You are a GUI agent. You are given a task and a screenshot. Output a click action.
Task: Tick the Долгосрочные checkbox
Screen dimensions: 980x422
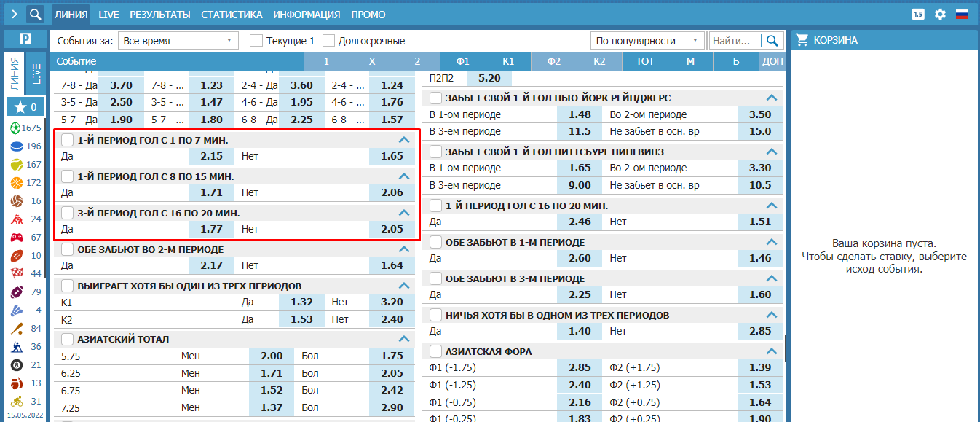pyautogui.click(x=329, y=41)
